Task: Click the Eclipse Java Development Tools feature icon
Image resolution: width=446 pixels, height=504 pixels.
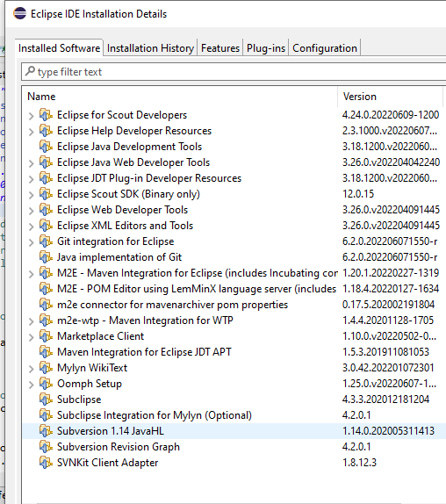Action: 46,147
